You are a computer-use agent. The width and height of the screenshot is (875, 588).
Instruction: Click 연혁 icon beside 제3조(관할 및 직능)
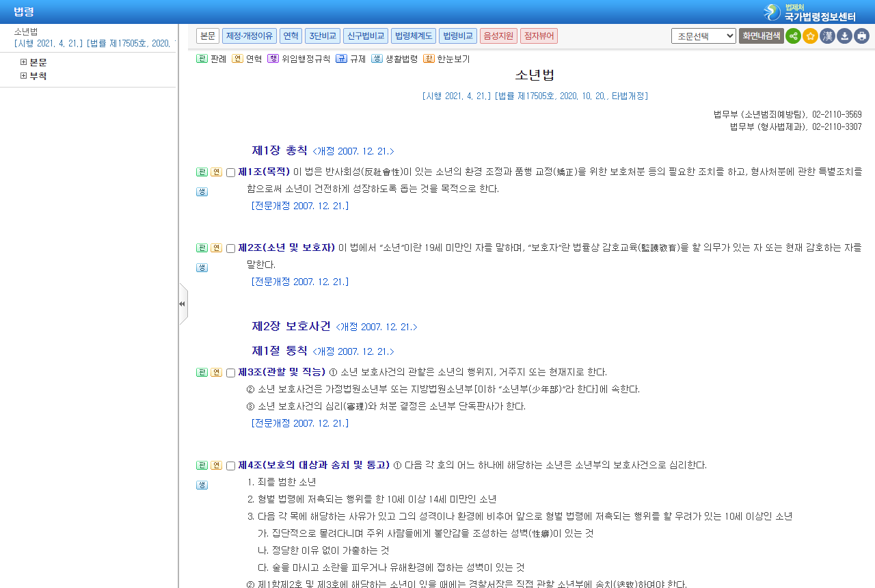pos(216,373)
